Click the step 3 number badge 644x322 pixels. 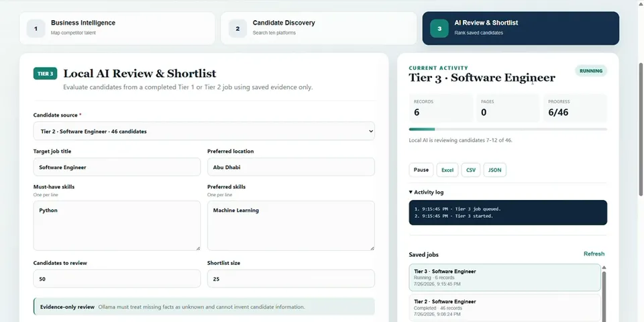[439, 29]
